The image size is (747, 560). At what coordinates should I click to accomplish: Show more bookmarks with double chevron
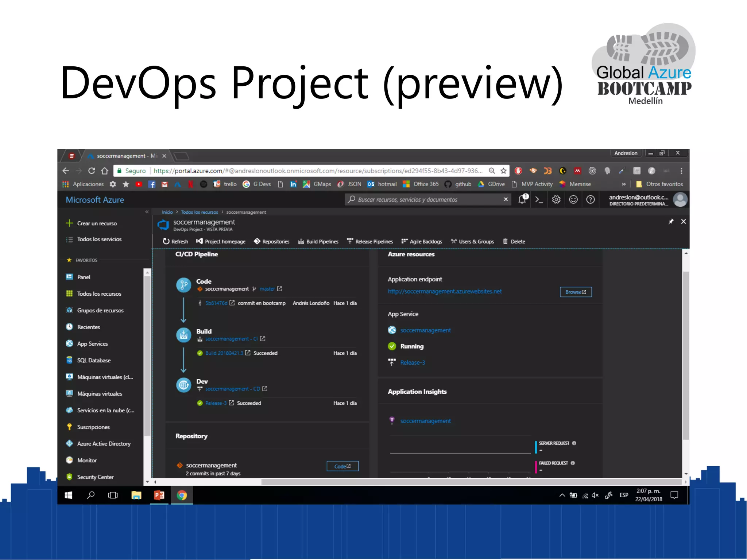point(624,184)
